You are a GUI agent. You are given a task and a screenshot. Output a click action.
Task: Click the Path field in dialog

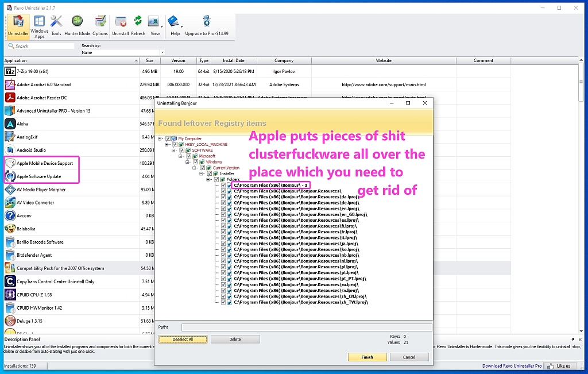pyautogui.click(x=307, y=327)
